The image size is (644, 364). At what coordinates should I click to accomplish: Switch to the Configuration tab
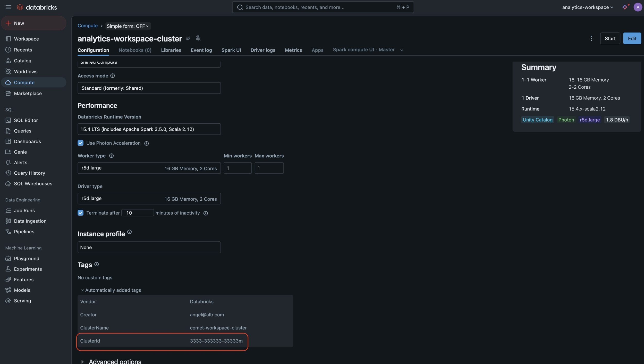coord(93,50)
